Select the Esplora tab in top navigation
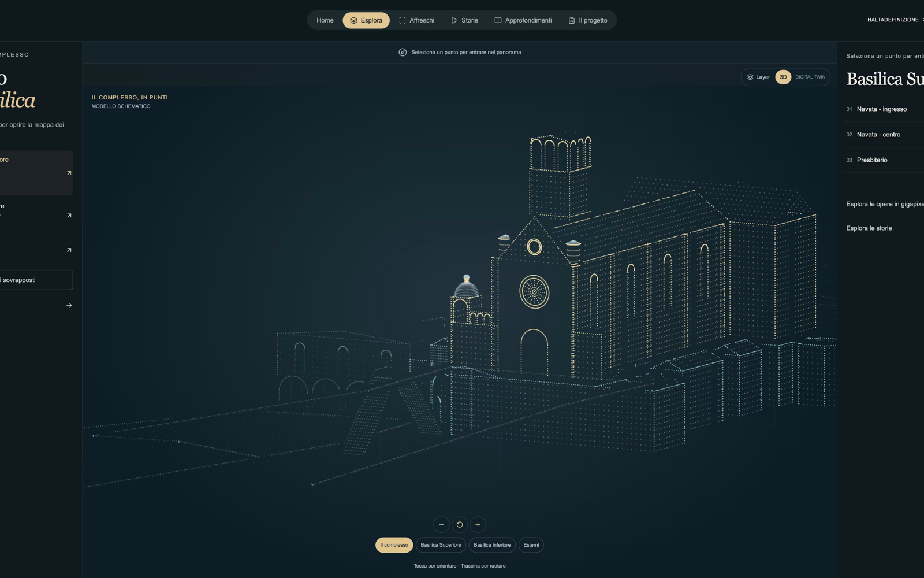Image resolution: width=924 pixels, height=578 pixels. 366,20
